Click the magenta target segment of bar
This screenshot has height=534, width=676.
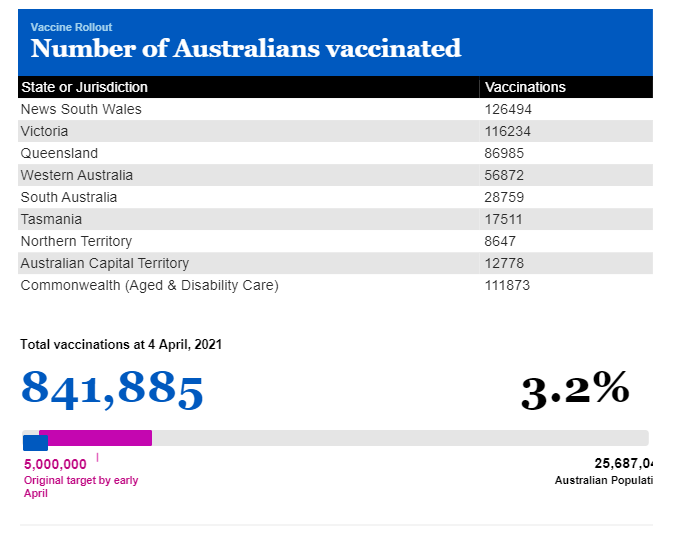tap(96, 438)
